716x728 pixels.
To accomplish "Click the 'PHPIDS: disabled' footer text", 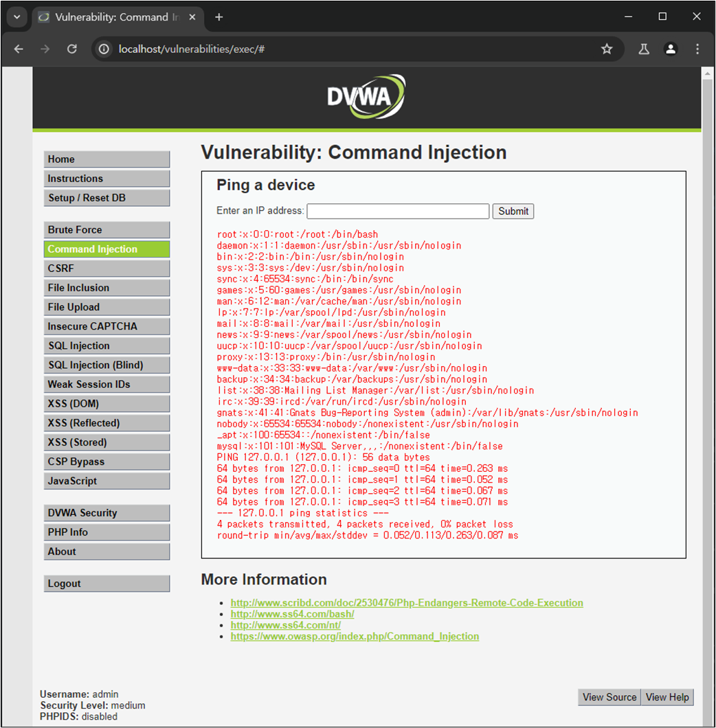I will 78,716.
